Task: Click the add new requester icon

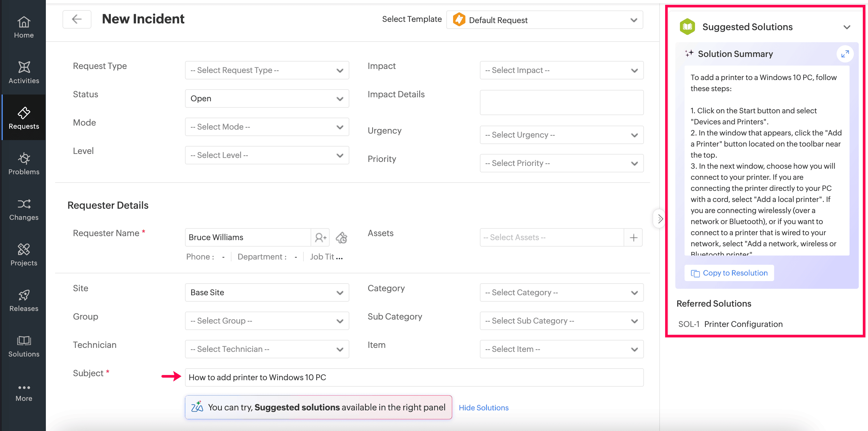Action: click(320, 238)
